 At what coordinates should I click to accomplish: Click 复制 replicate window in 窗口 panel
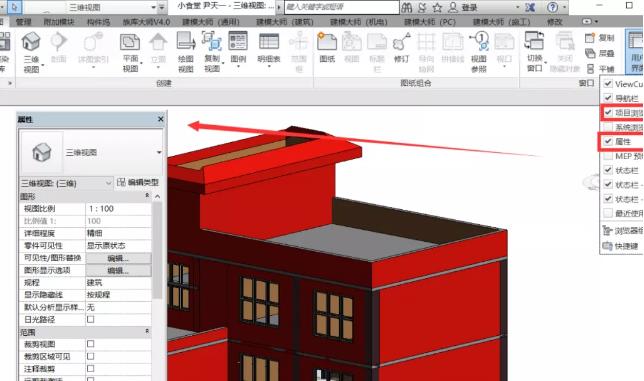(x=600, y=38)
